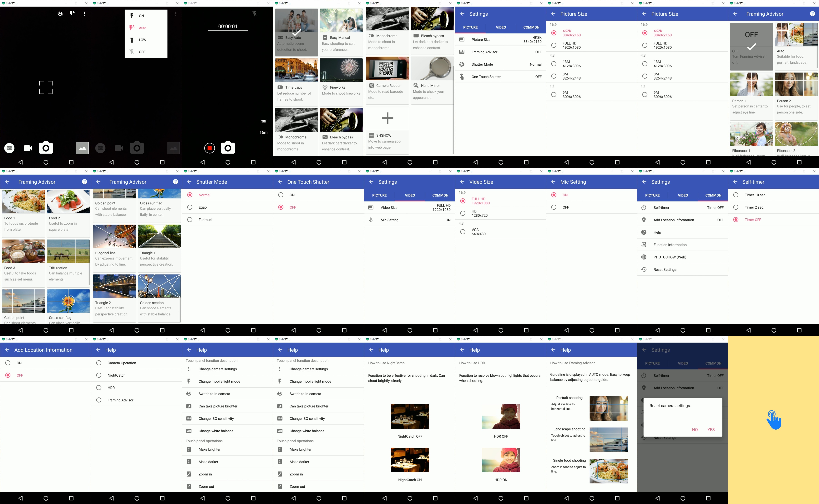Image resolution: width=819 pixels, height=504 pixels.
Task: Tap the Android home button below Shutter Mode screen
Action: click(228, 330)
